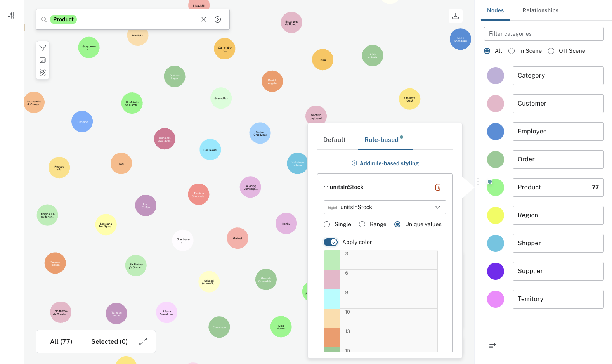Image resolution: width=612 pixels, height=364 pixels.
Task: Open the All (77) list tab
Action: pos(61,341)
